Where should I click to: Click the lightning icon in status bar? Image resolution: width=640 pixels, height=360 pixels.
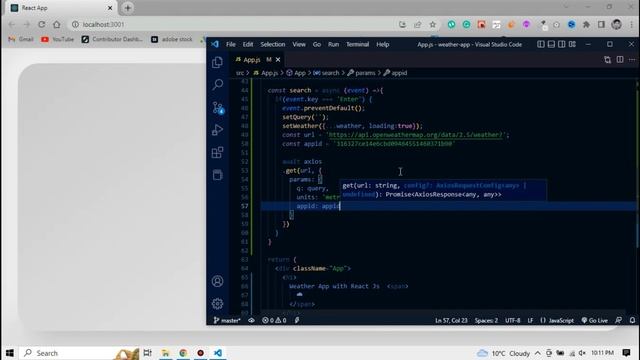297,320
